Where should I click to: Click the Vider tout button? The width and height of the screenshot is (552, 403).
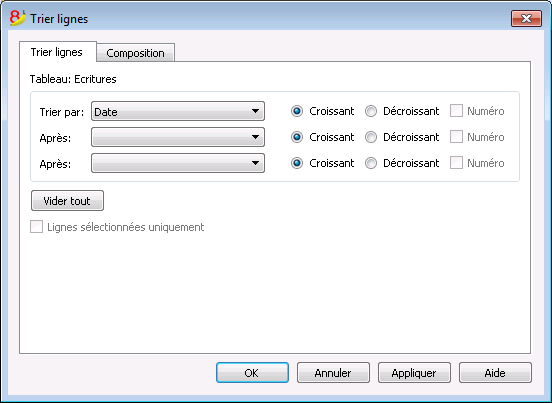click(x=67, y=201)
